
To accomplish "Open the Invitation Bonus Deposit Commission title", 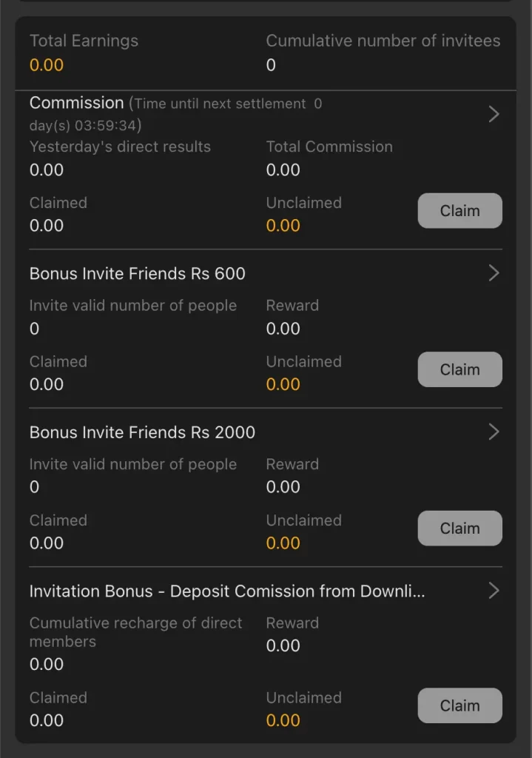I will coord(226,591).
